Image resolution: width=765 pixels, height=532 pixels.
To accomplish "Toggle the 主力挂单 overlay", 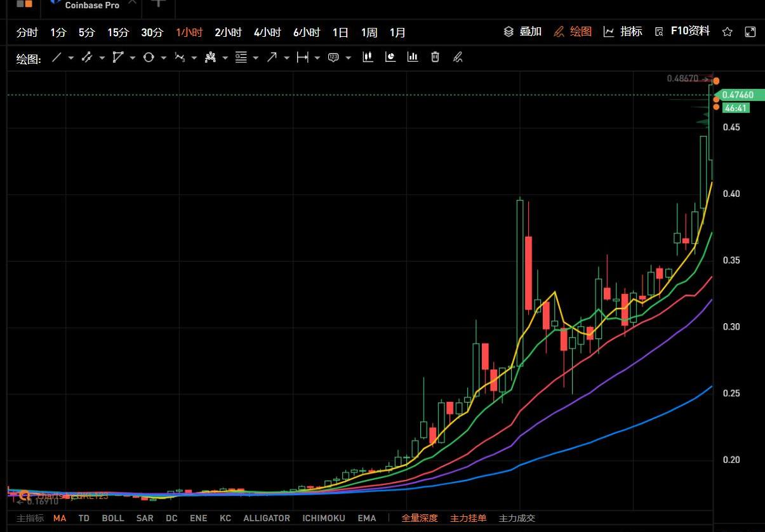I will tap(468, 518).
